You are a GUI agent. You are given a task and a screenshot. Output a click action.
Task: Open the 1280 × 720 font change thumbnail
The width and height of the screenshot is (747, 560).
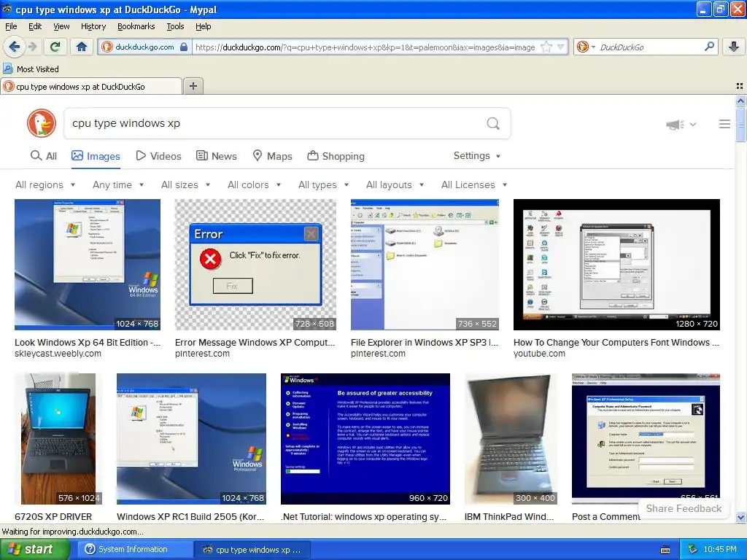pyautogui.click(x=616, y=264)
